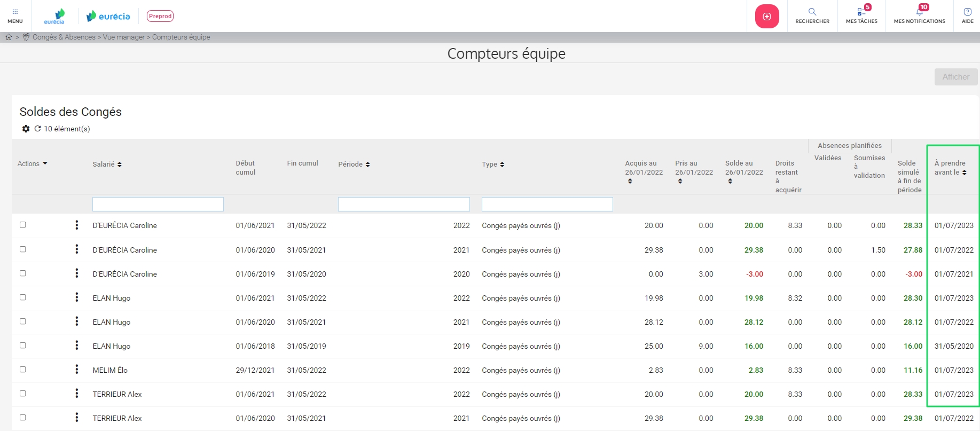Click the -3.00 solde value
Screen dimensions: 980x431
tap(755, 274)
